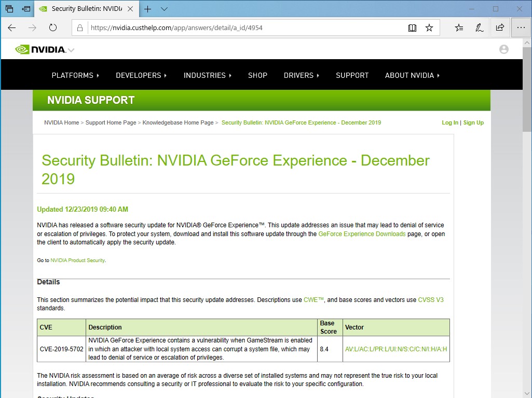Image resolution: width=532 pixels, height=398 pixels.
Task: Go to NVIDIA Home breadcrumb
Action: click(x=61, y=122)
